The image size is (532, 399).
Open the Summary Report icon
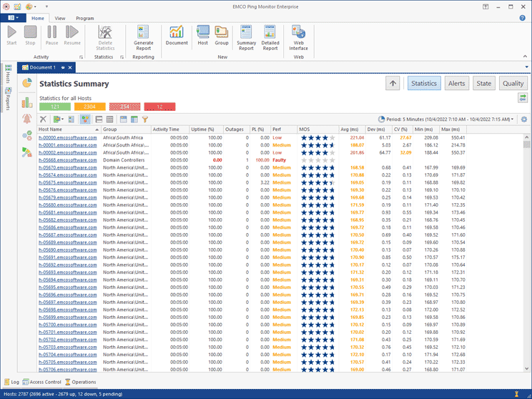(x=246, y=36)
